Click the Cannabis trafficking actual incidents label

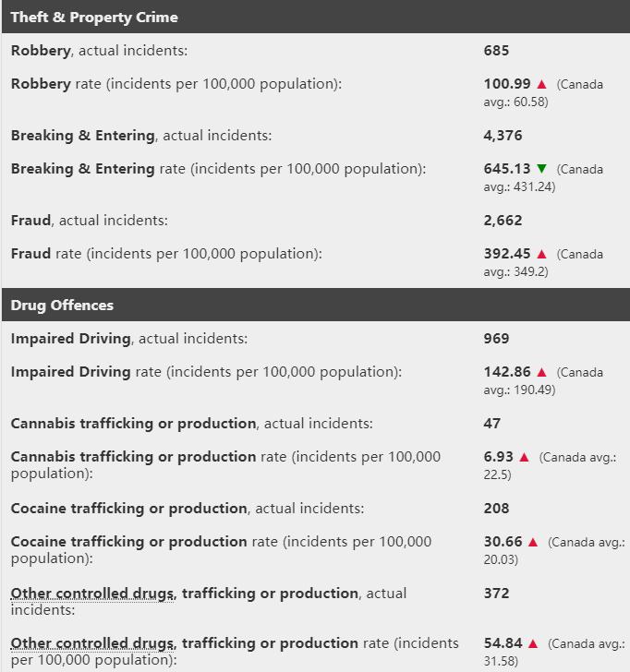coord(191,424)
